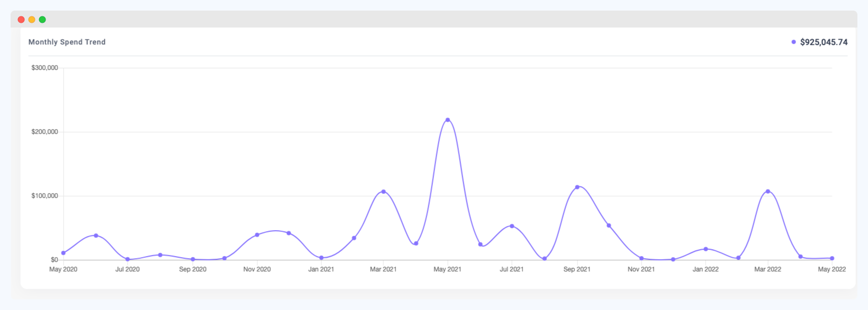
Task: Select the Sep 2021 data point
Action: [577, 187]
